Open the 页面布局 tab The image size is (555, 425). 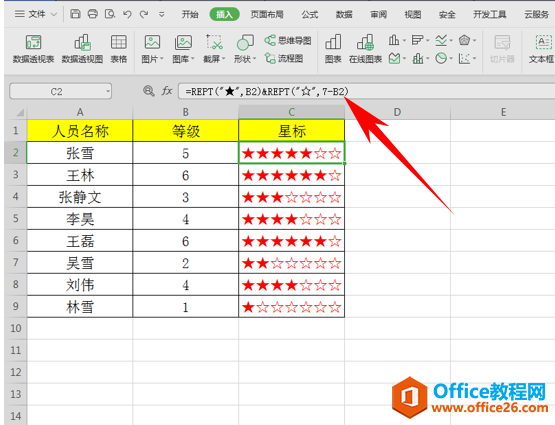[267, 15]
